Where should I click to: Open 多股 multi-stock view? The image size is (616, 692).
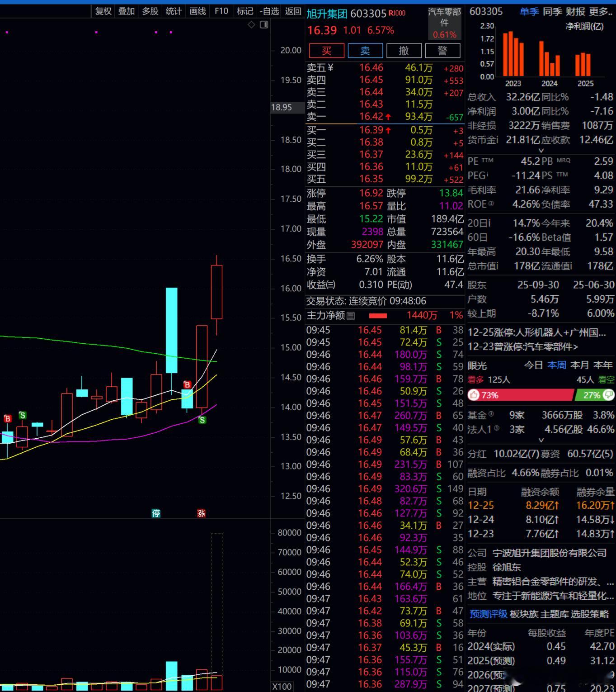150,11
